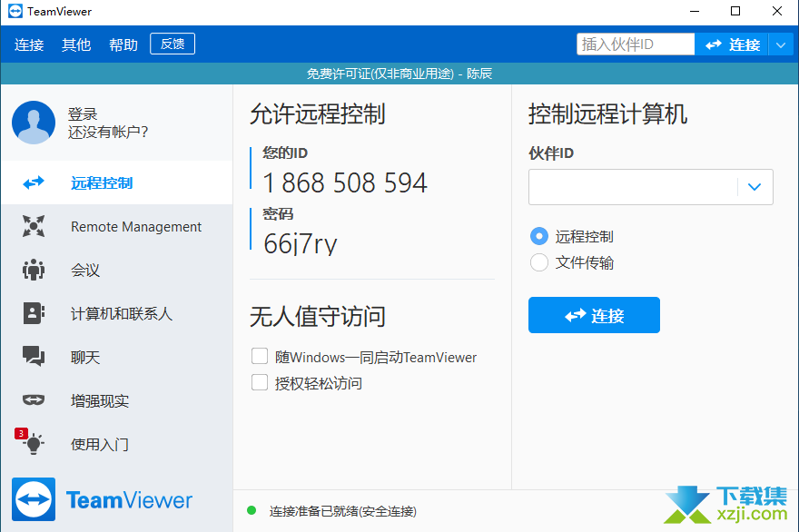Click the 反馈 button

tap(173, 44)
